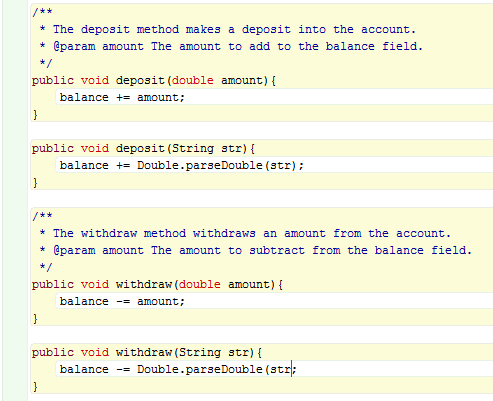This screenshot has width=493, height=401.
Task: Click the '/**' opening of withdraw comment
Action: (x=42, y=216)
